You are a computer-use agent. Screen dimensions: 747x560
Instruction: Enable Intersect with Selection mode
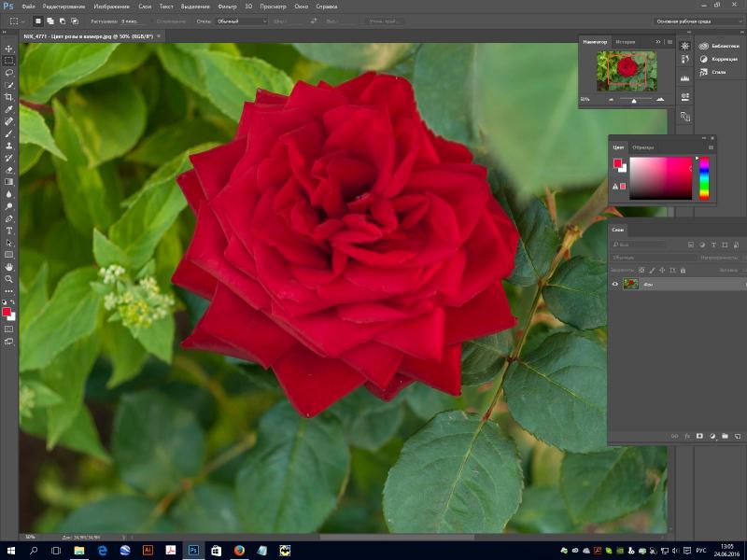point(75,21)
